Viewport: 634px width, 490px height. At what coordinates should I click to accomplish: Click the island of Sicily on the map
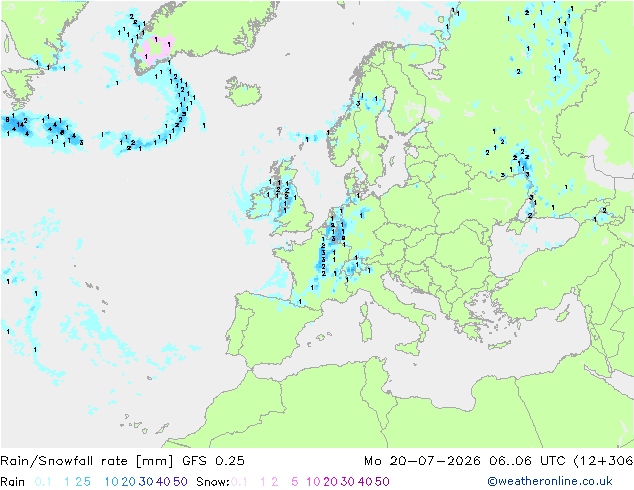(410, 347)
